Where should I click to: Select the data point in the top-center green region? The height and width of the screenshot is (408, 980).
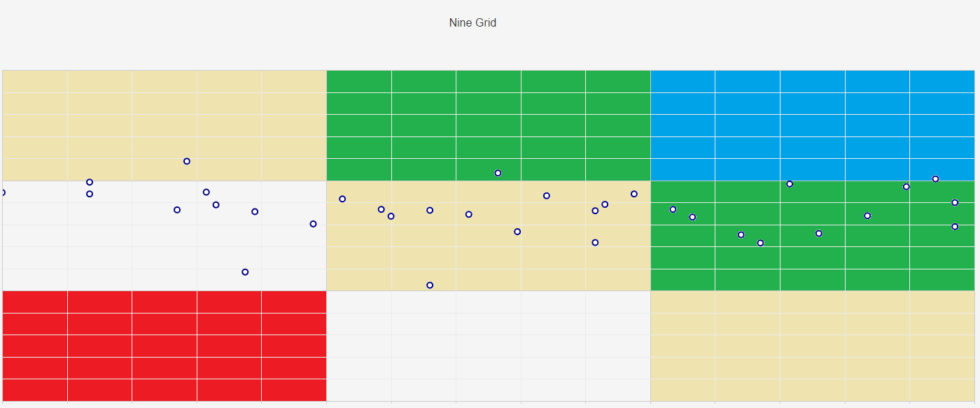tap(498, 173)
